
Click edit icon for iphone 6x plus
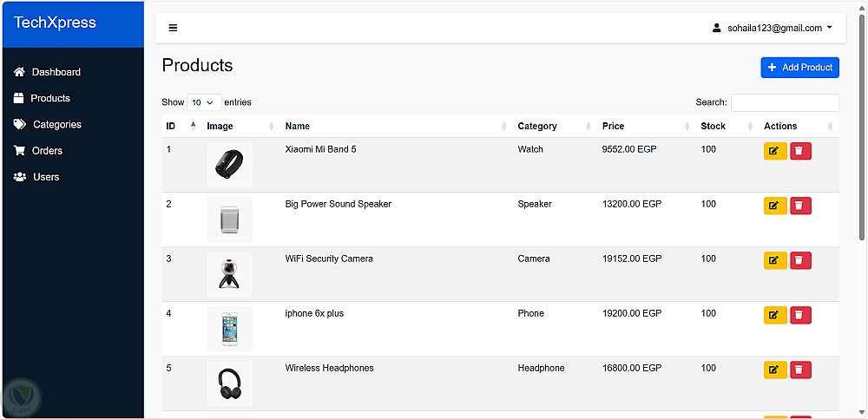pyautogui.click(x=774, y=315)
